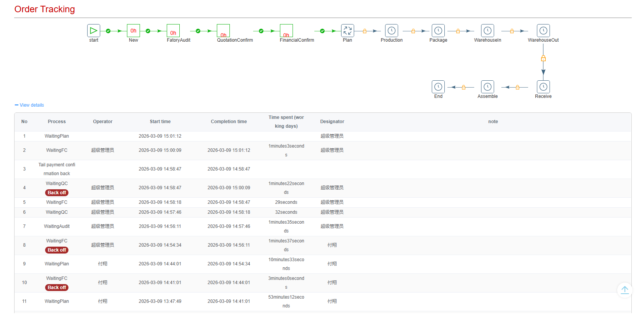This screenshot has height=317, width=644.
Task: Click the note column header
Action: click(493, 122)
